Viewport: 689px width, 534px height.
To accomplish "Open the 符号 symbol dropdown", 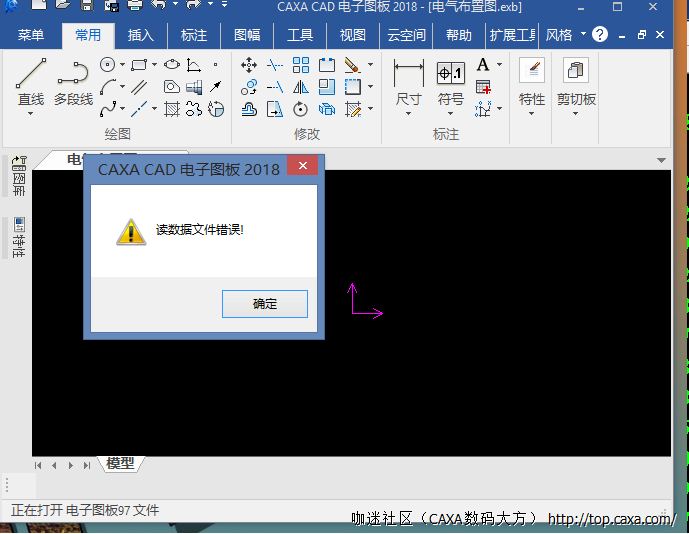I will [450, 114].
